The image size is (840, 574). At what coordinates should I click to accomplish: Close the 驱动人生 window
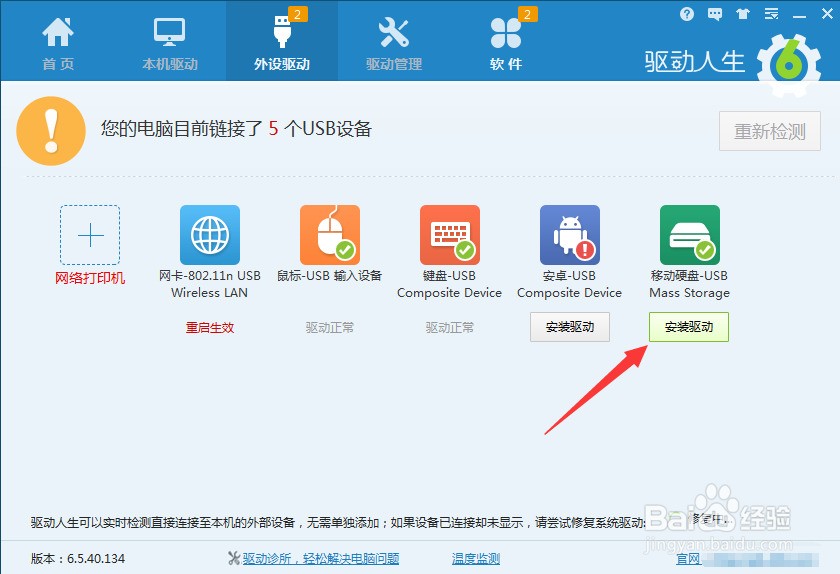[827, 14]
